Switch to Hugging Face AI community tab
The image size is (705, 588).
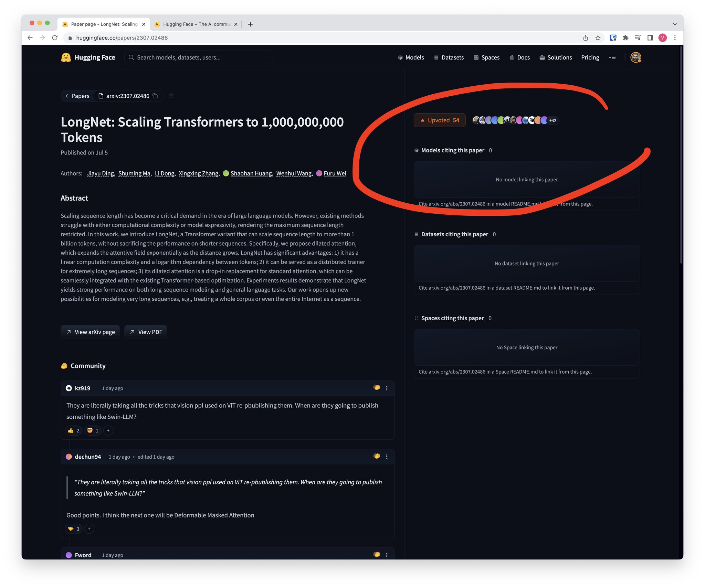coord(196,24)
